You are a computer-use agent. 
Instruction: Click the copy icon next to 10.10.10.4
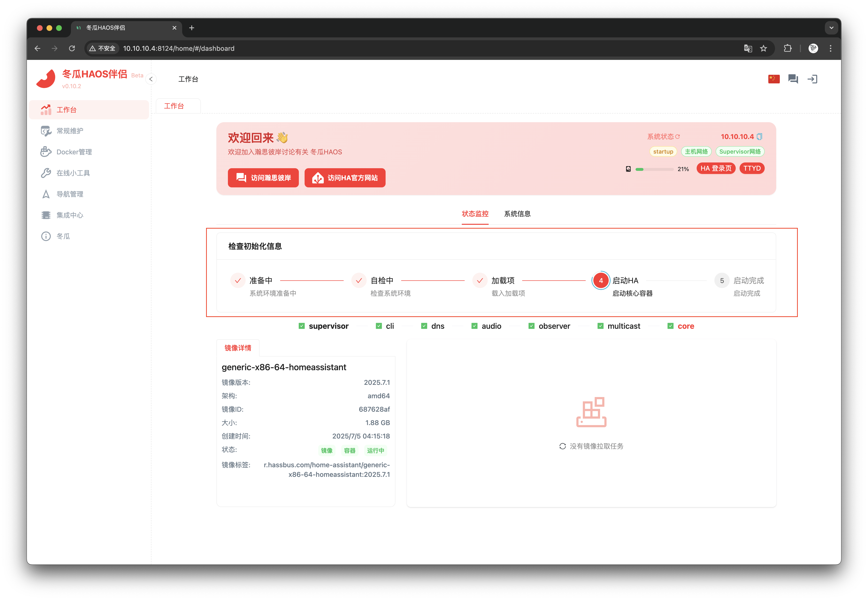tap(759, 137)
